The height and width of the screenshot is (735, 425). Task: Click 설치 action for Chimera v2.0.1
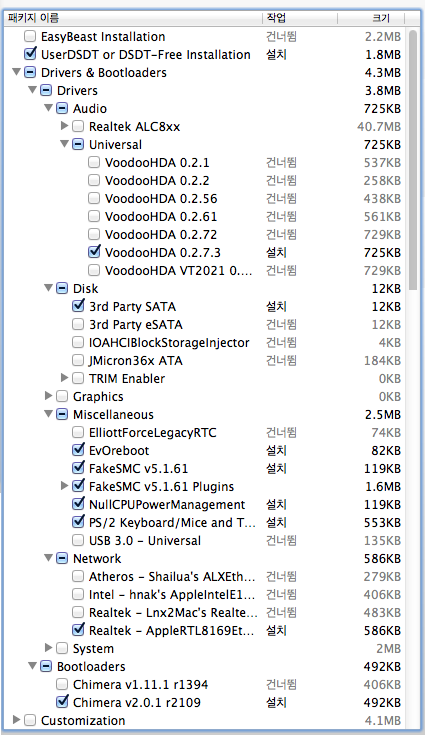[x=276, y=702]
